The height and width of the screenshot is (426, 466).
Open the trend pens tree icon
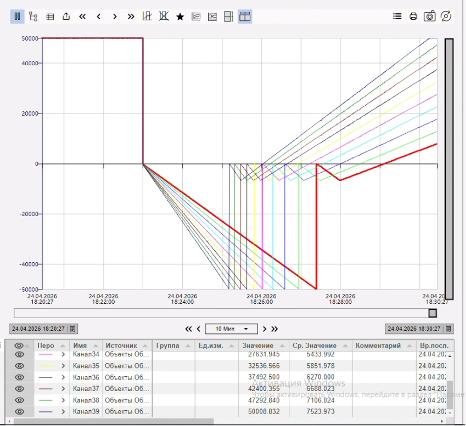(33, 16)
